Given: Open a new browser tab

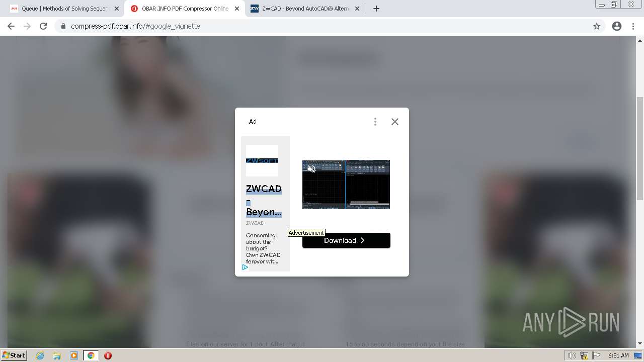Looking at the screenshot, I should [x=376, y=9].
